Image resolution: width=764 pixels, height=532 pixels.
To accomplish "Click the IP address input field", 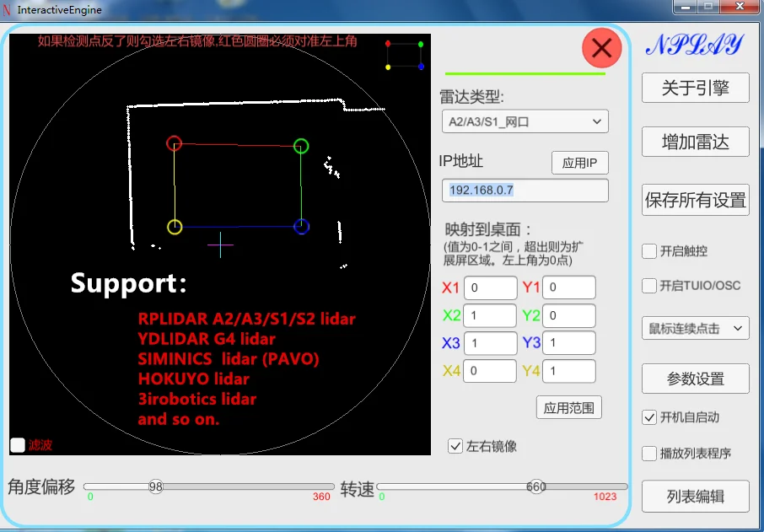I will pyautogui.click(x=525, y=191).
